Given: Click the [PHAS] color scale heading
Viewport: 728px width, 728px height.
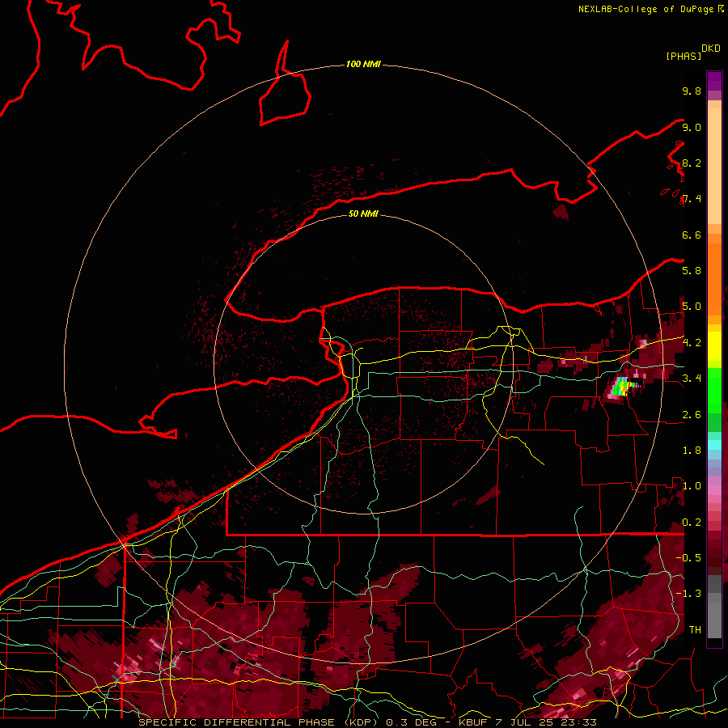Looking at the screenshot, I should click(684, 56).
